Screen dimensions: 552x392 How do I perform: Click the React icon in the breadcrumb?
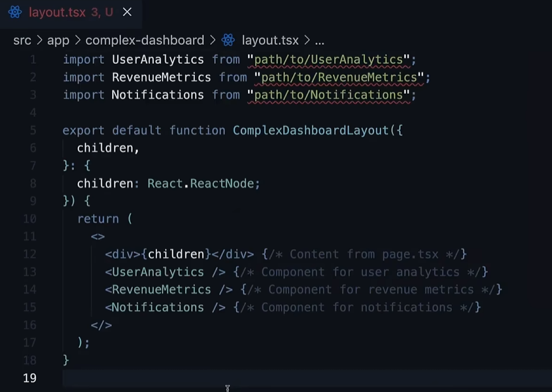pyautogui.click(x=228, y=40)
